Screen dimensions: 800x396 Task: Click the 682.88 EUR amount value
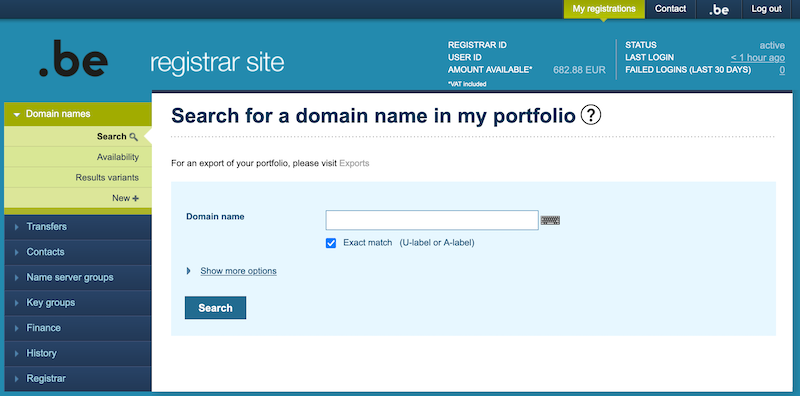pos(580,70)
